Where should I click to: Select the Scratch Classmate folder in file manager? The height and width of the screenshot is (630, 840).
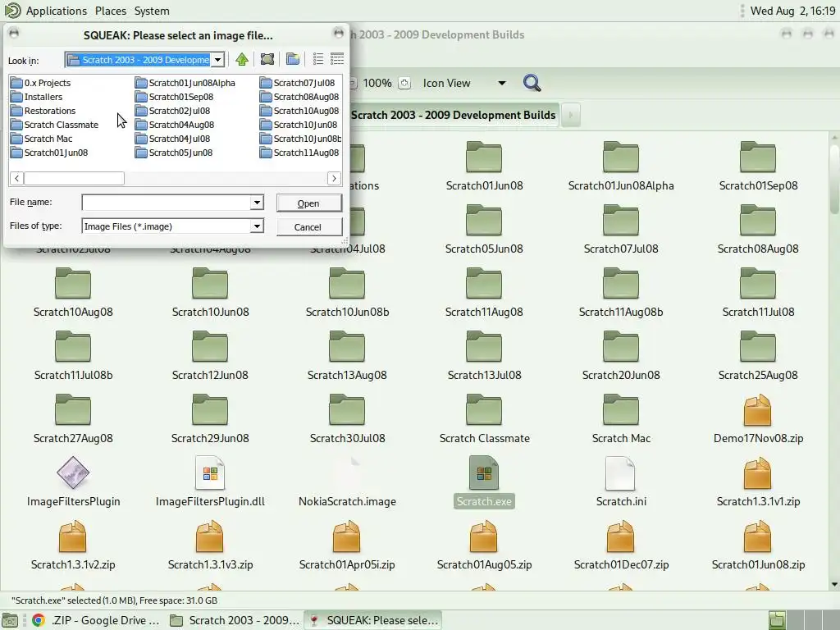pos(484,419)
